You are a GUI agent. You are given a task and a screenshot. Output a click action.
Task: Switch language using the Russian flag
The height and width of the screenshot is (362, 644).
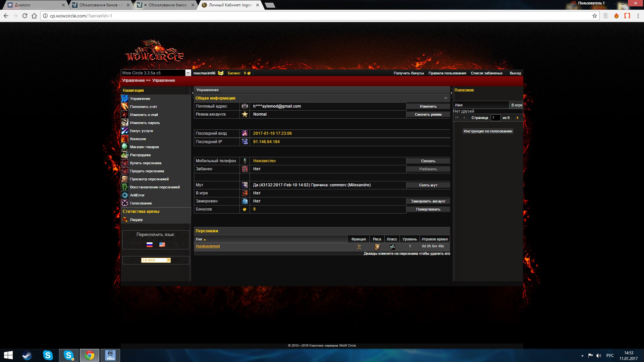coord(150,245)
